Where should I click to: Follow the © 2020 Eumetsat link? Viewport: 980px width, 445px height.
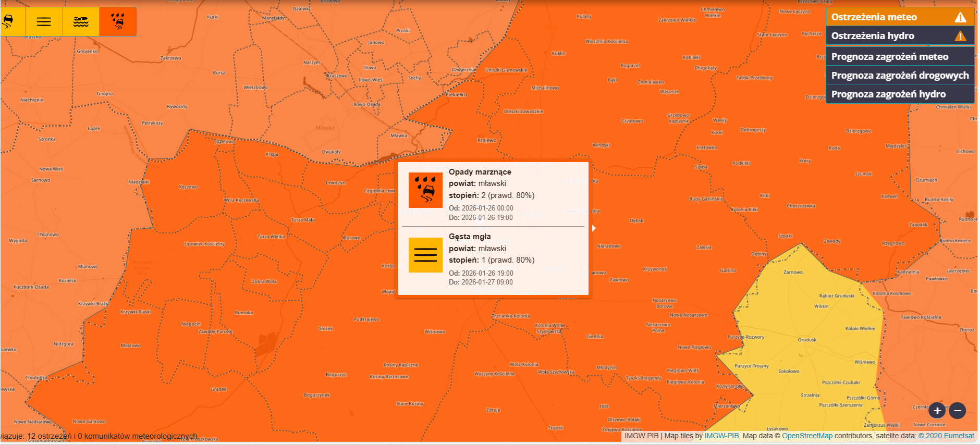pos(946,436)
